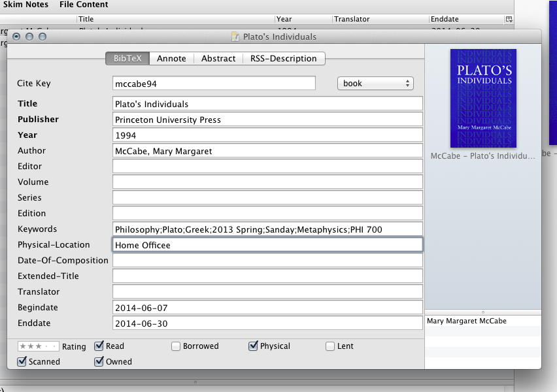The height and width of the screenshot is (392, 557).
Task: Toggle the Owned checkbox
Action: pos(99,361)
